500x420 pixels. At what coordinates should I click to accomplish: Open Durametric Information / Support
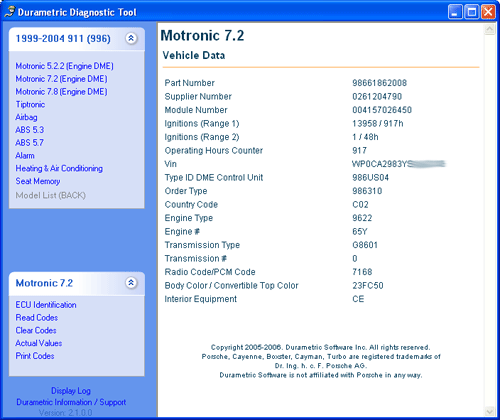71,402
